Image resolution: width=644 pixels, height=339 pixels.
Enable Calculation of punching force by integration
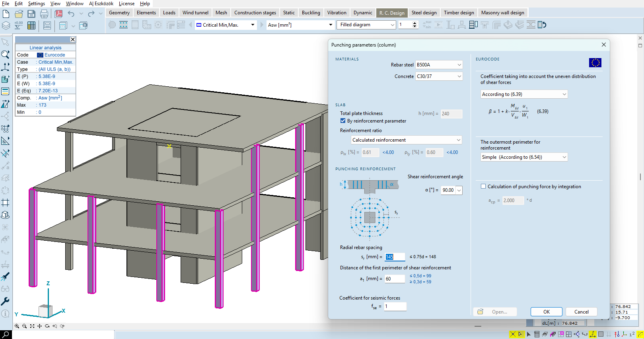(x=483, y=187)
